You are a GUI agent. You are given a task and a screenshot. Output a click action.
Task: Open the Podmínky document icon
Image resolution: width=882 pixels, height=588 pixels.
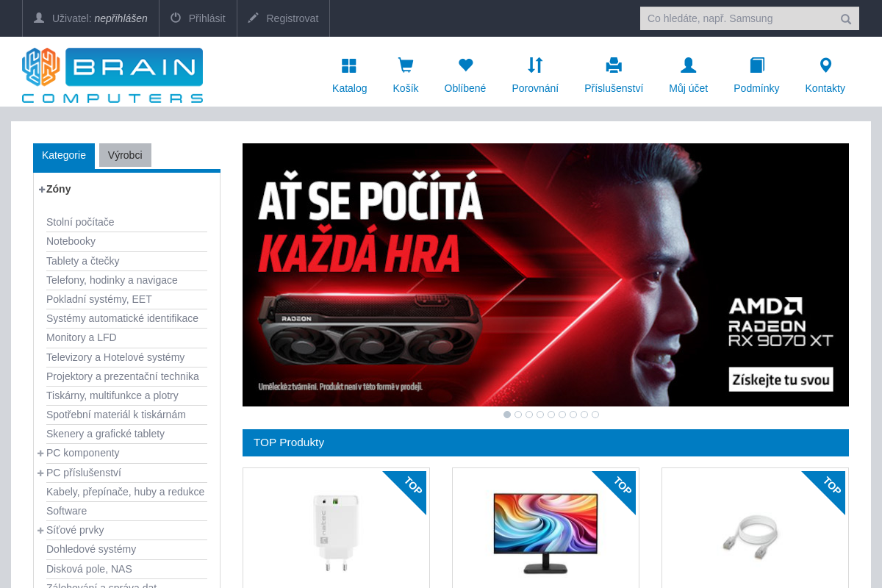[x=756, y=65]
